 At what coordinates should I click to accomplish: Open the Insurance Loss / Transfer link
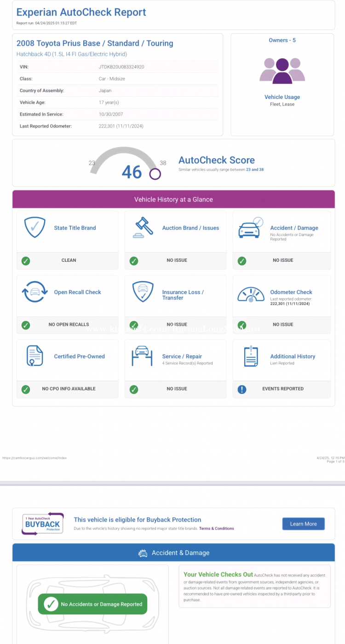183,295
